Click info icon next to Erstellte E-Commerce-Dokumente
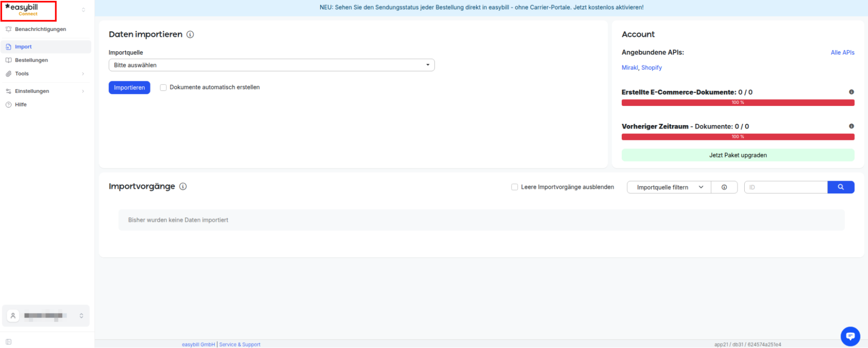Screen dimensions: 868x348 [851, 92]
